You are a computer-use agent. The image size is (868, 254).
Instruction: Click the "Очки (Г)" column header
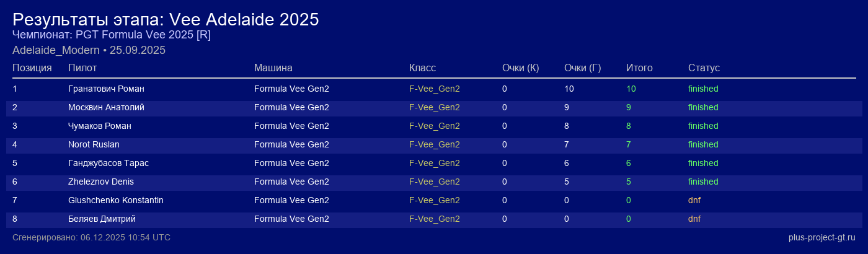pyautogui.click(x=582, y=68)
